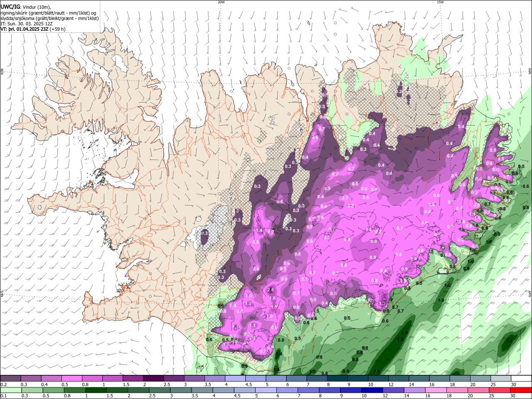The height and width of the screenshot is (399, 532).
Task: Click the '20W' longitude label
Action: (x=221, y=2)
